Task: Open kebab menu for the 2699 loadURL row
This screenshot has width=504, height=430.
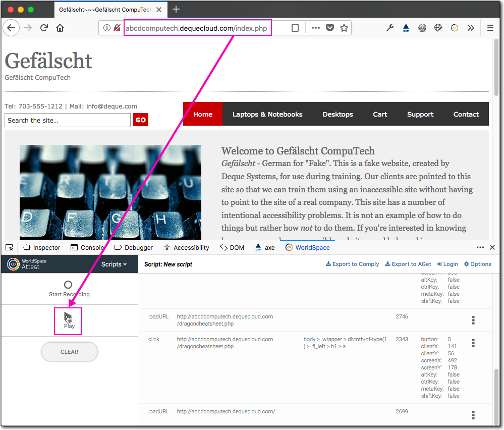Action: (x=473, y=415)
